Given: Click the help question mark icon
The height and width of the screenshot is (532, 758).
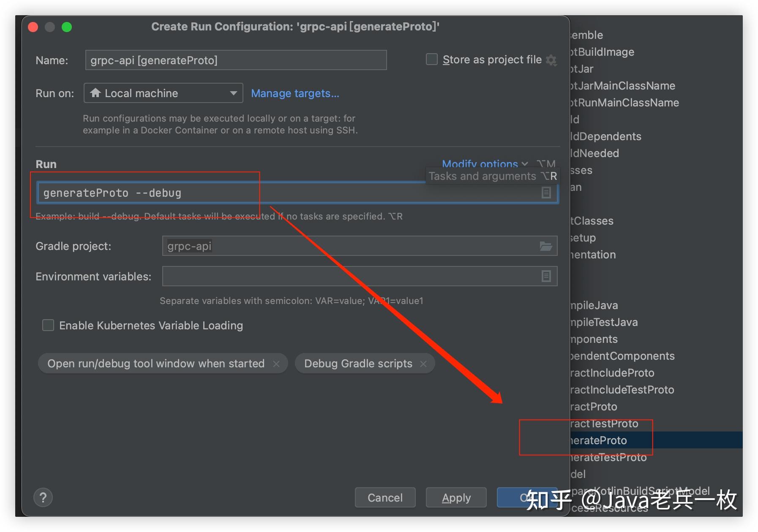Looking at the screenshot, I should [43, 497].
